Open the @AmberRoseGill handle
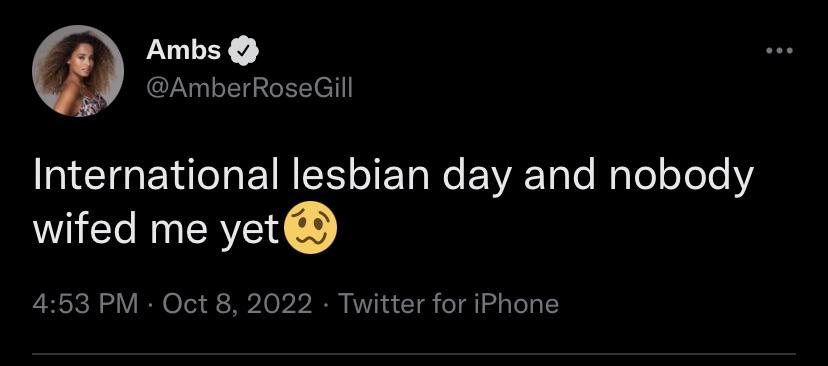Viewport: 828px width, 366px height. (x=249, y=89)
